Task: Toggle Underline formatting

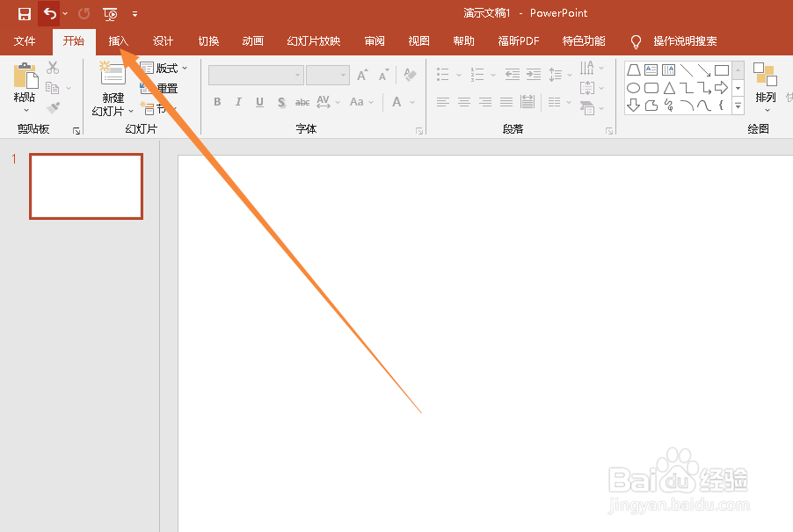Action: [x=259, y=102]
